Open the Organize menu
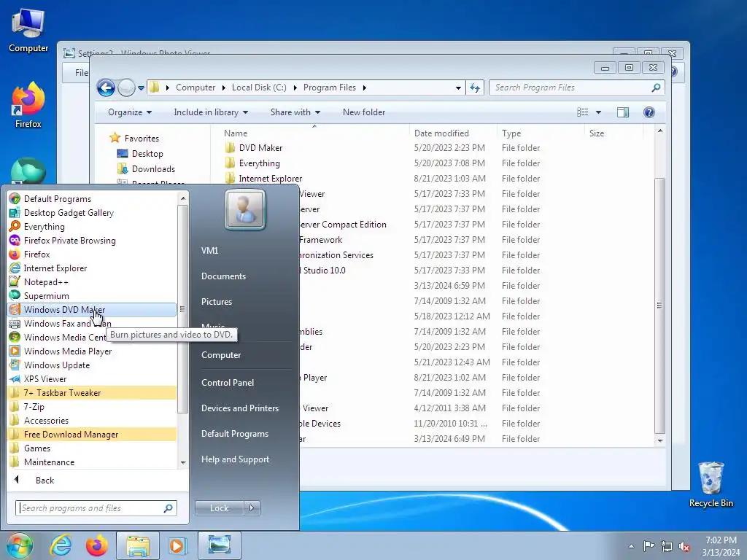 pos(130,112)
